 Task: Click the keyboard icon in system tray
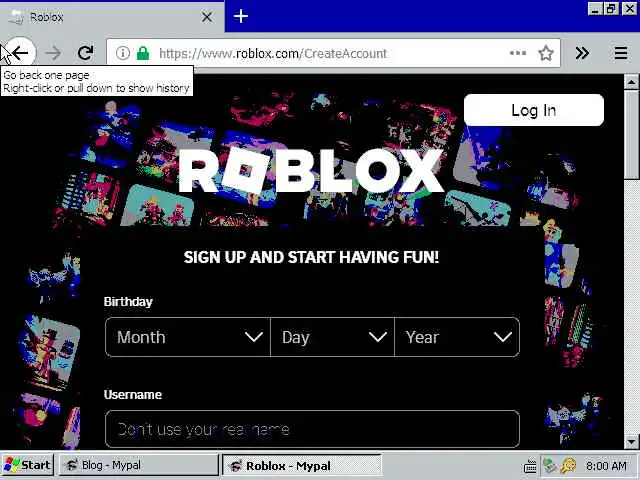(530, 466)
